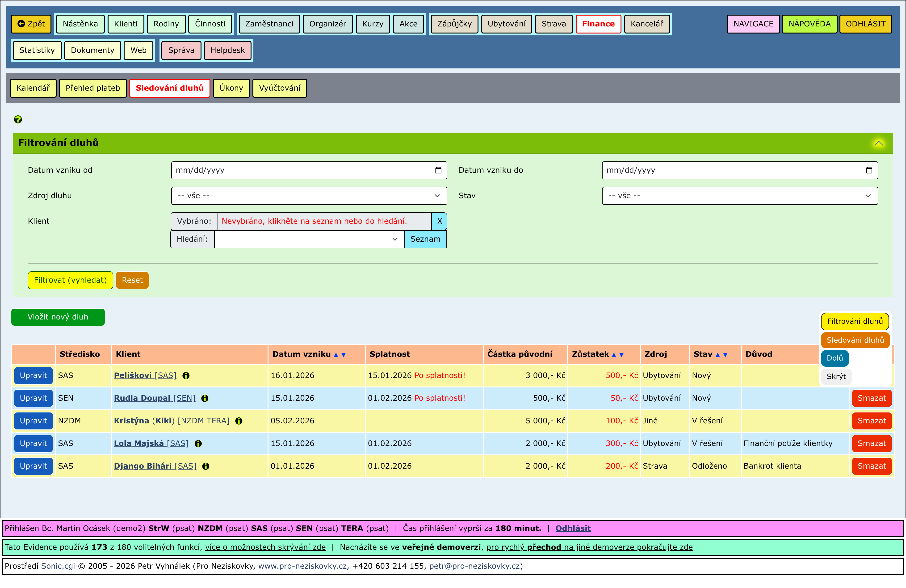Open calendar picker in Datum vzniku do
906x588 pixels.
click(869, 170)
